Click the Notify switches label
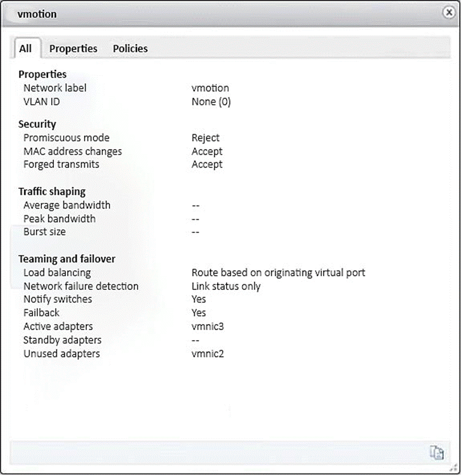The width and height of the screenshot is (462, 476). pyautogui.click(x=58, y=299)
